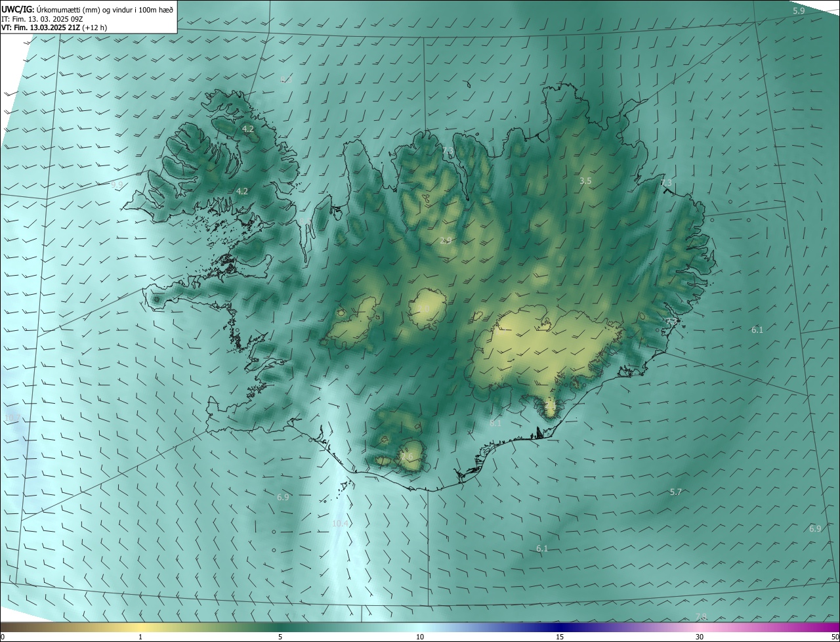Screen dimensions: 840x642
Task: Click the '3.5' value label on map
Action: tap(586, 181)
